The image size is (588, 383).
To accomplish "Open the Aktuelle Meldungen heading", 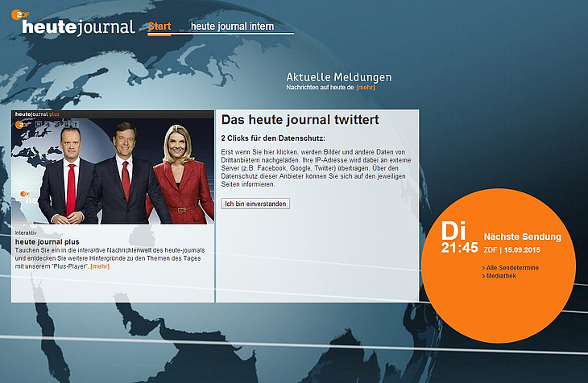I will (339, 77).
